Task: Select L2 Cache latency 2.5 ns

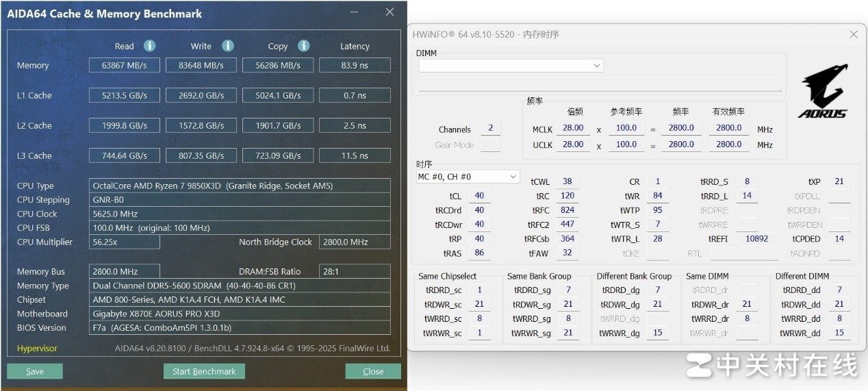Action: pos(355,125)
